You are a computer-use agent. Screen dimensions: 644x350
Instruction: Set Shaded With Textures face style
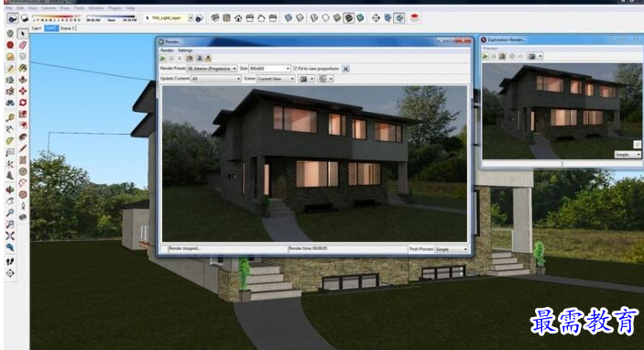tap(349, 18)
